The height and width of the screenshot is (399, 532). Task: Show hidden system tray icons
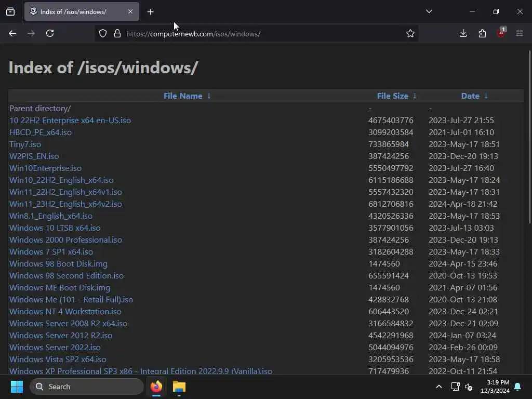point(438,387)
